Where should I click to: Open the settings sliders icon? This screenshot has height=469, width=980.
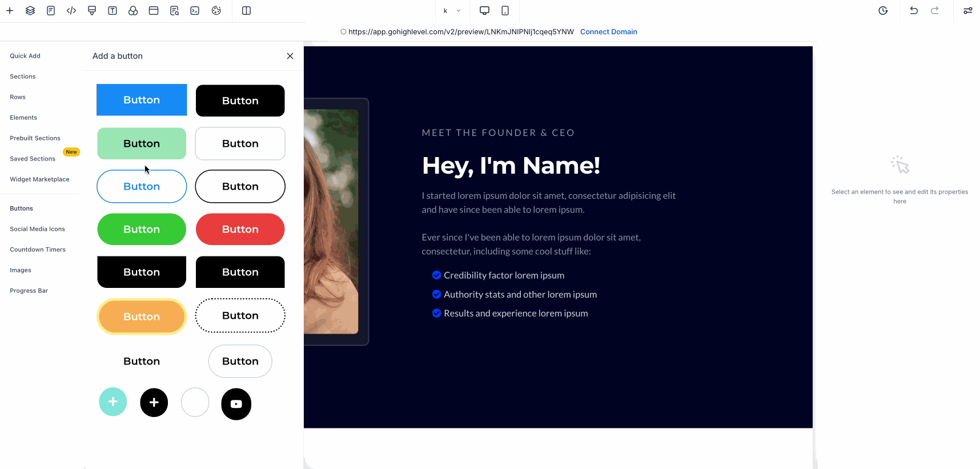coord(967,11)
